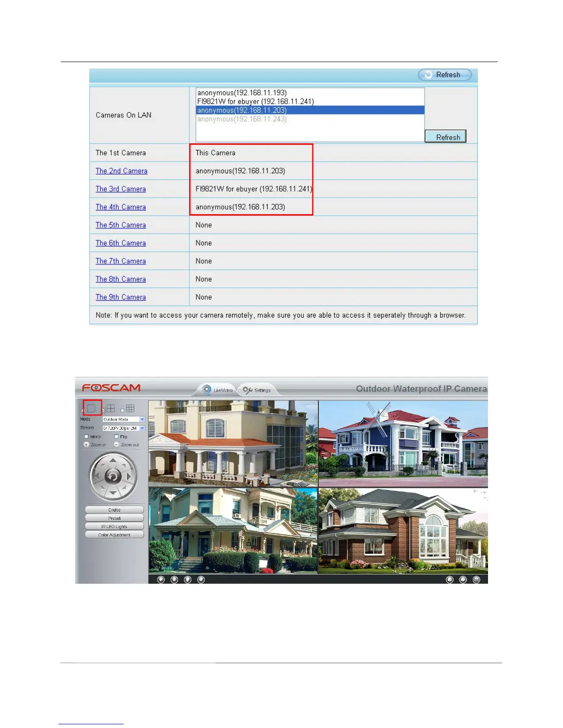Open The 6th Camera link

[121, 243]
